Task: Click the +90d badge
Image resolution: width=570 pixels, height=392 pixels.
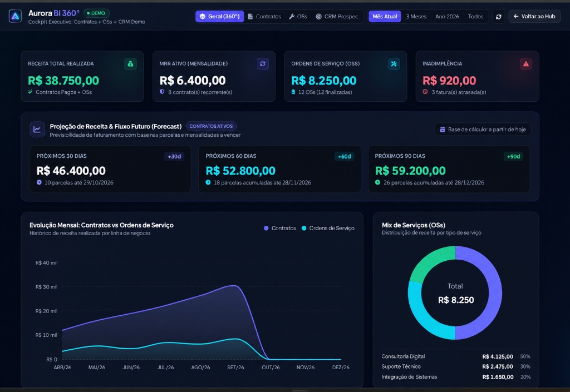Action: coord(514,156)
